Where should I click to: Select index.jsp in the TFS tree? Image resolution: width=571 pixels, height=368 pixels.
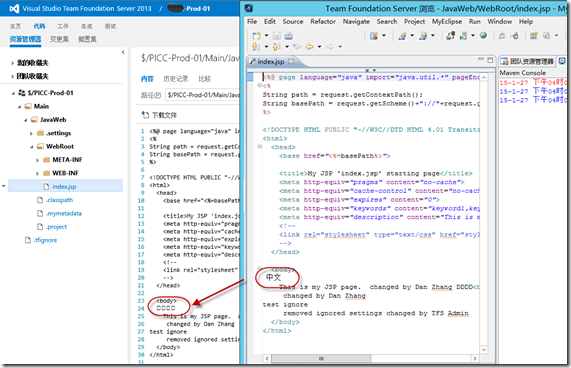[66, 186]
